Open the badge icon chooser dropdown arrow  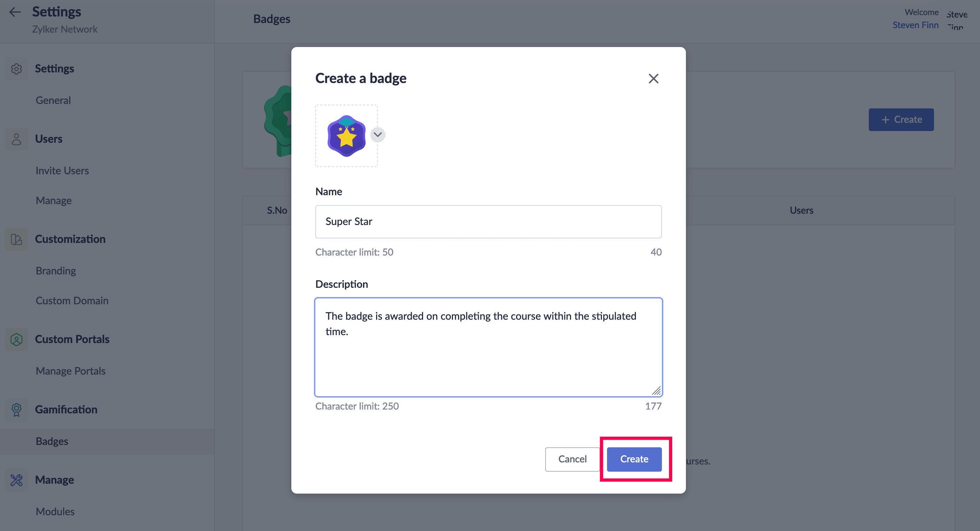(377, 135)
